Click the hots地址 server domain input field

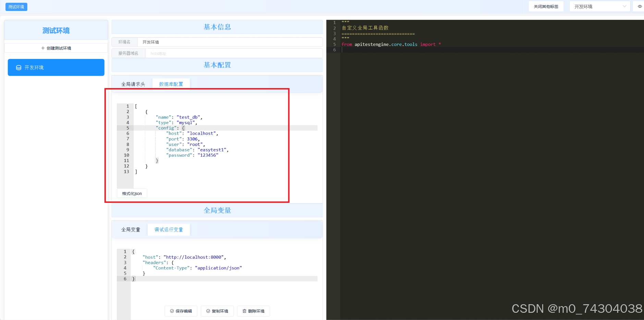[206, 53]
